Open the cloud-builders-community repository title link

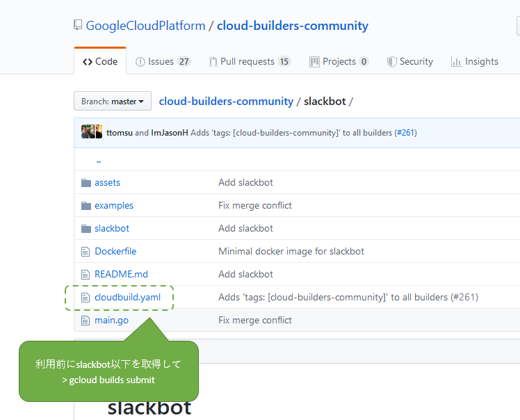[293, 26]
